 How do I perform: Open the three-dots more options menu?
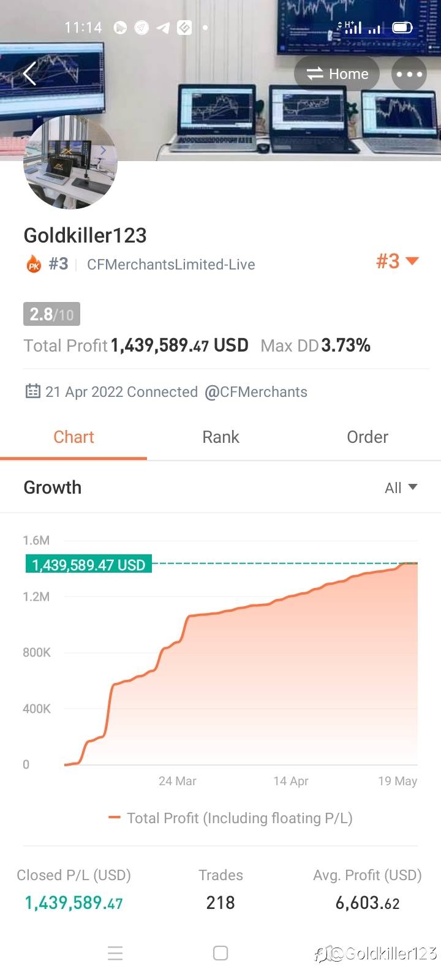409,74
